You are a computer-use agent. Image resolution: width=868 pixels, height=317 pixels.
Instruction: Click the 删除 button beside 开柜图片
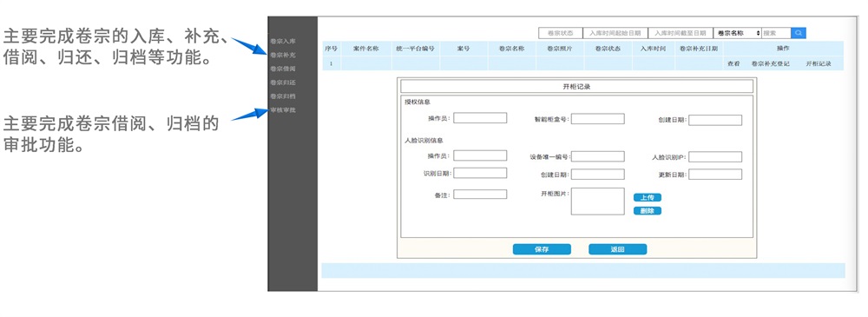coord(648,210)
